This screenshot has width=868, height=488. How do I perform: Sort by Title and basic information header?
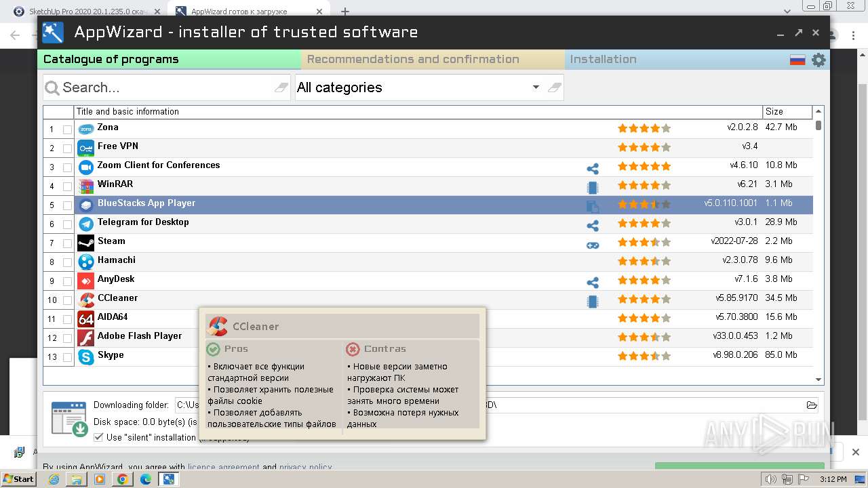[418, 112]
